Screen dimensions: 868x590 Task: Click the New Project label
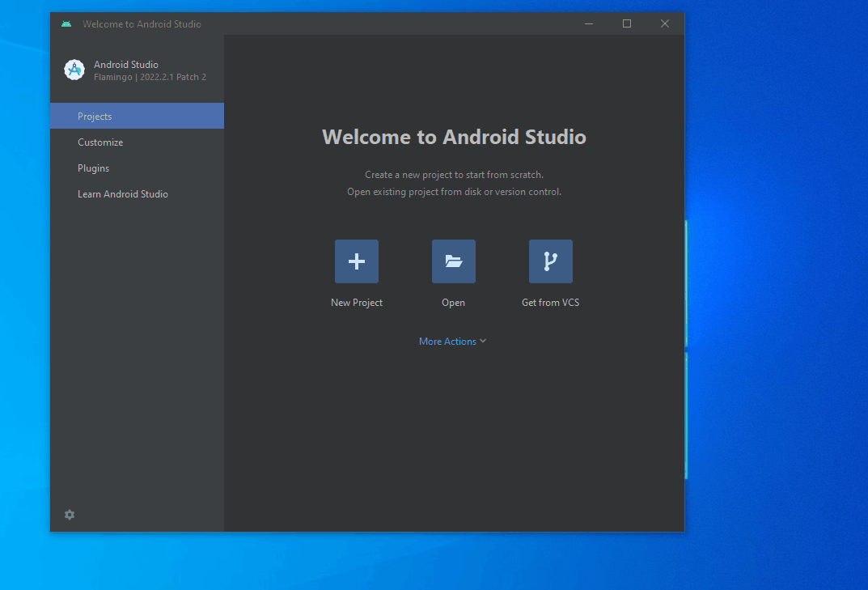coord(357,303)
